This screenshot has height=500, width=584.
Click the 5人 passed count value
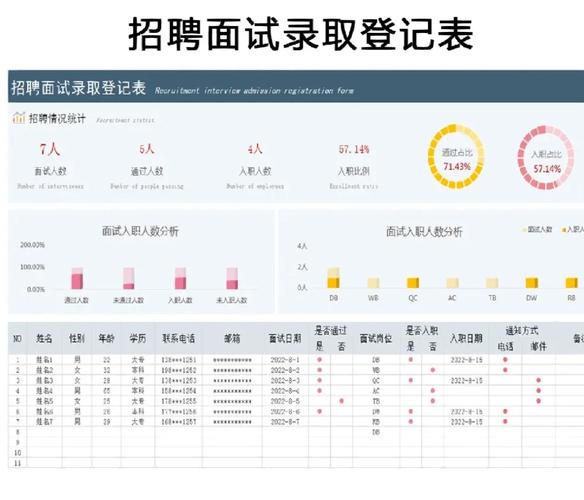(x=146, y=149)
